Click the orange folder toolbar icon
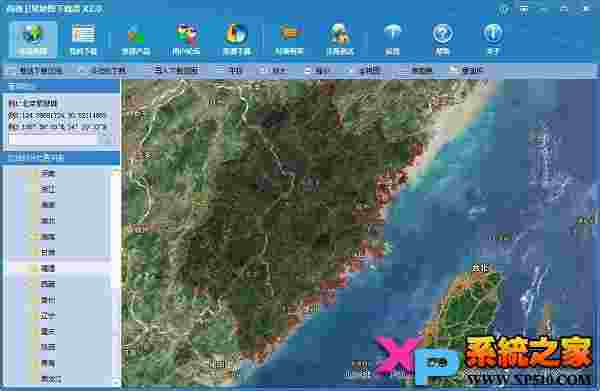The width and height of the screenshot is (600, 391). (289, 39)
